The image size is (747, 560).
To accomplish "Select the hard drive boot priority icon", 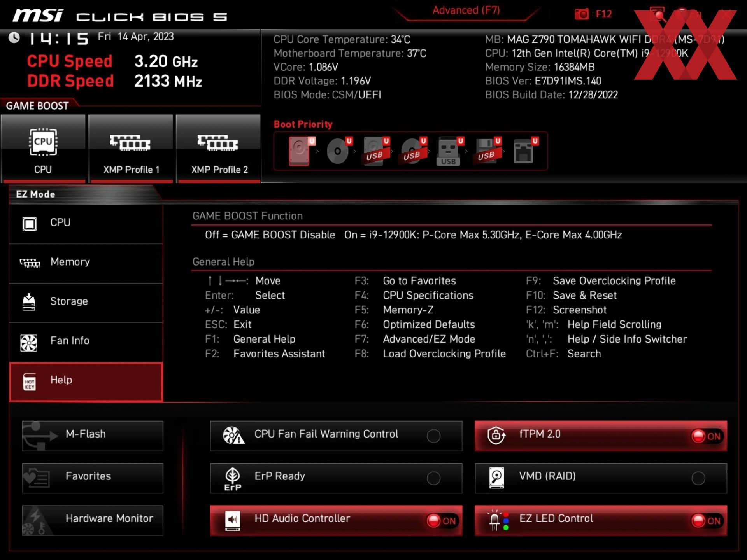I will [x=300, y=151].
